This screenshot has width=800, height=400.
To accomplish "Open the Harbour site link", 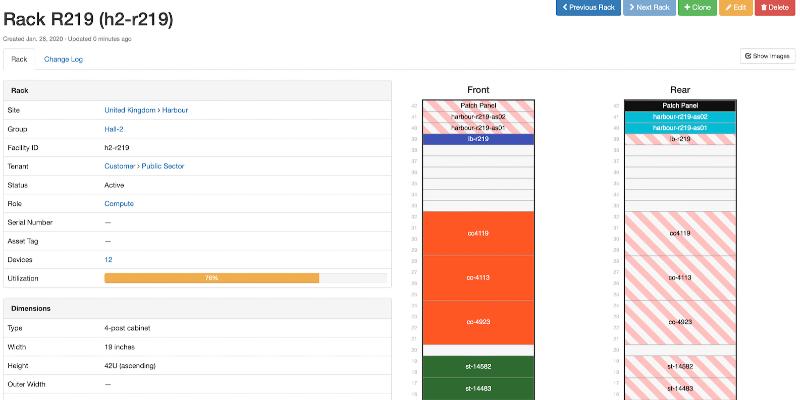I will tap(176, 109).
